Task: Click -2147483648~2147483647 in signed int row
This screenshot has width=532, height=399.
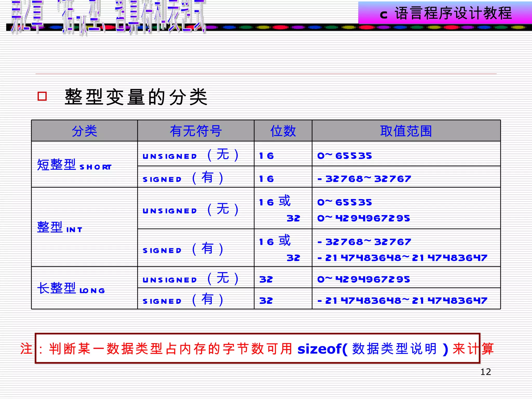Action: (402, 258)
